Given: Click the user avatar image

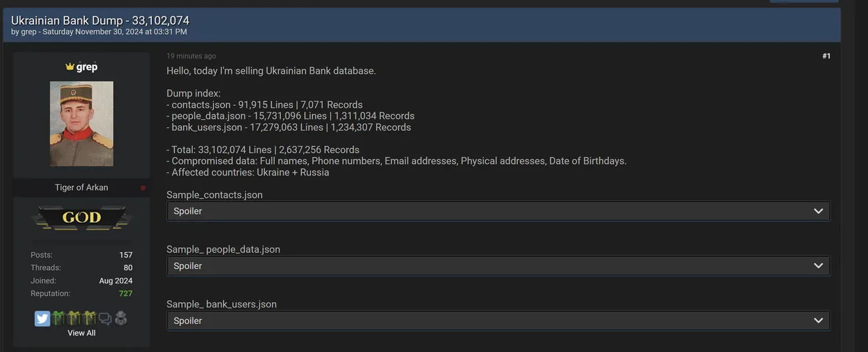Looking at the screenshot, I should pyautogui.click(x=81, y=124).
